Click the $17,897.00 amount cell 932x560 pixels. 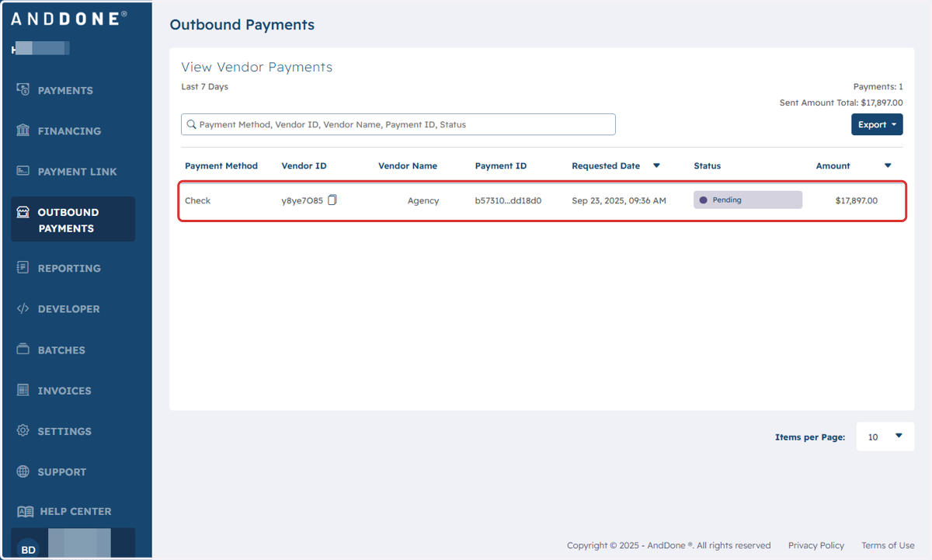tap(857, 200)
